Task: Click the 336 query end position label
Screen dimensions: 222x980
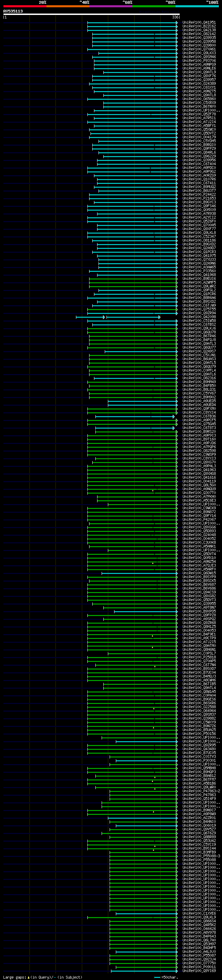Action: (175, 17)
